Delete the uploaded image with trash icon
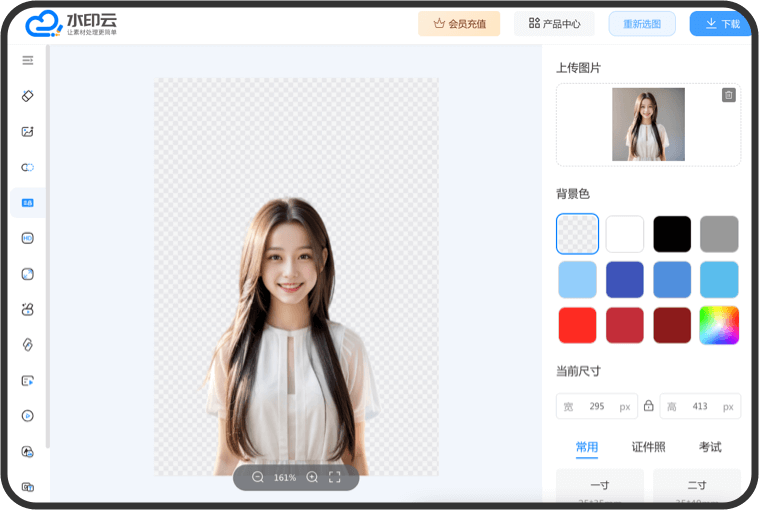759x510 pixels. [729, 95]
